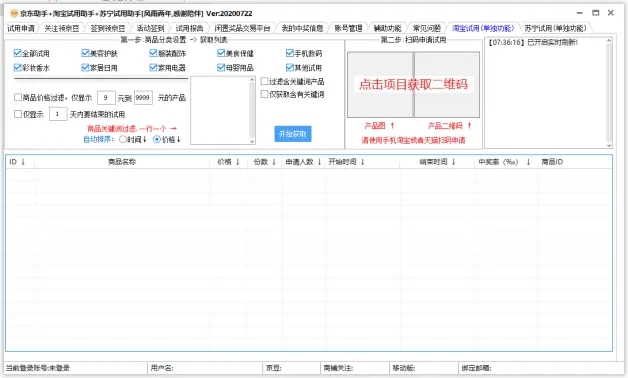This screenshot has width=628, height=378.
Task: Toggle the 家用电器 checkbox
Action: click(153, 67)
